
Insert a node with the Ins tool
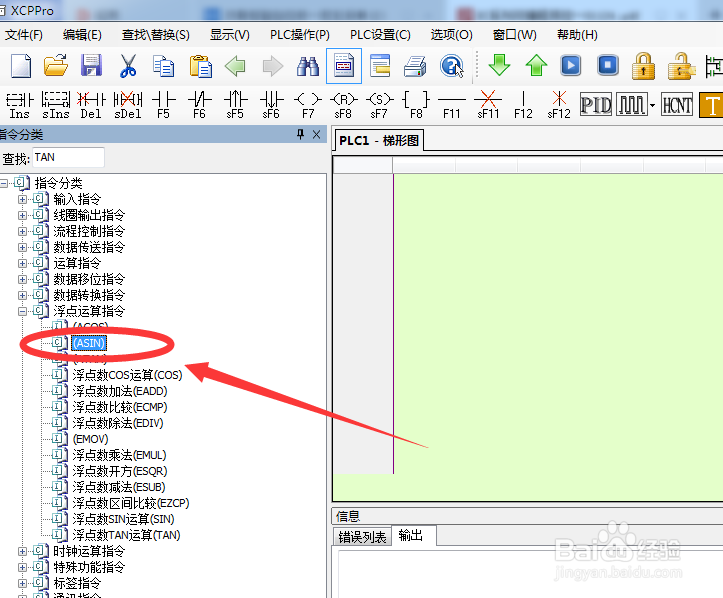(19, 105)
